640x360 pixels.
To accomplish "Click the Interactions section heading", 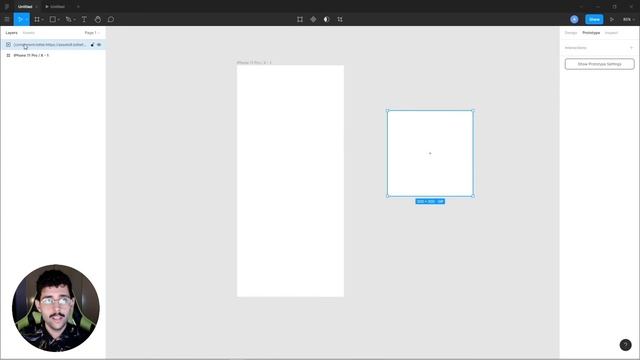I will point(576,48).
